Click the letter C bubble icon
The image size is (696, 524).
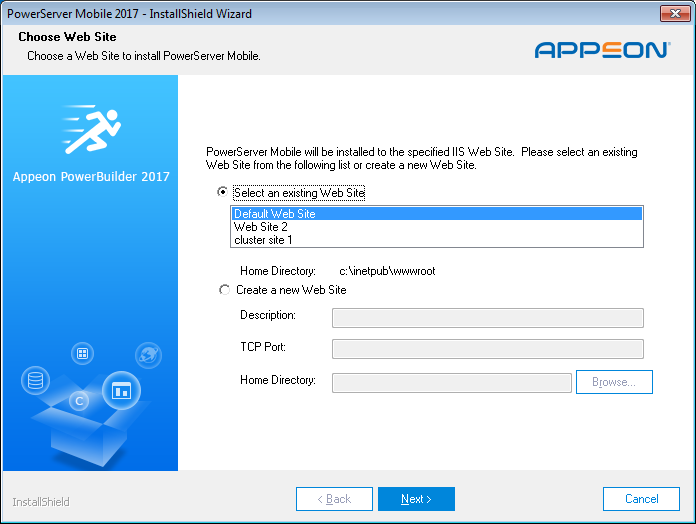pos(78,401)
